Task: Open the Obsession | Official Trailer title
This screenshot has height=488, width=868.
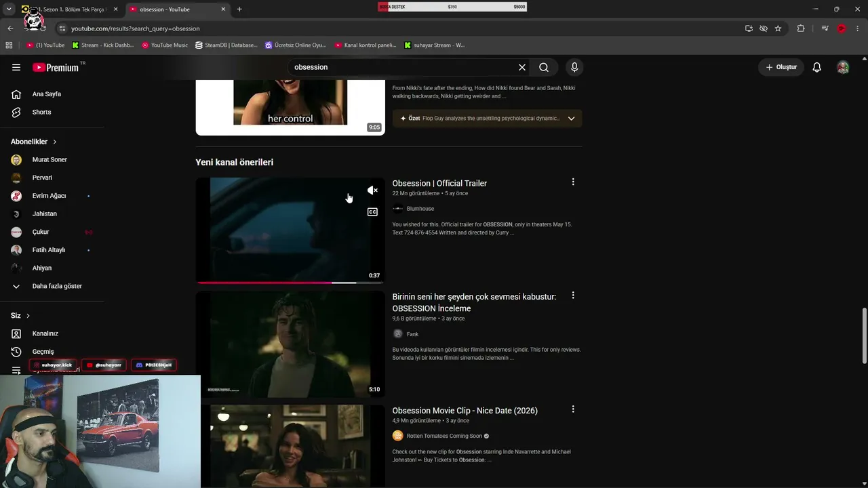Action: click(x=439, y=183)
